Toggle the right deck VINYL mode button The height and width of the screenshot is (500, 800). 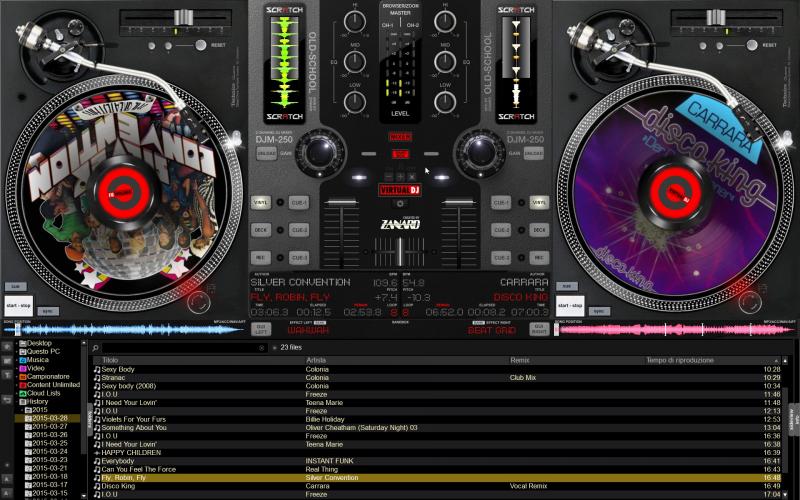pyautogui.click(x=539, y=203)
